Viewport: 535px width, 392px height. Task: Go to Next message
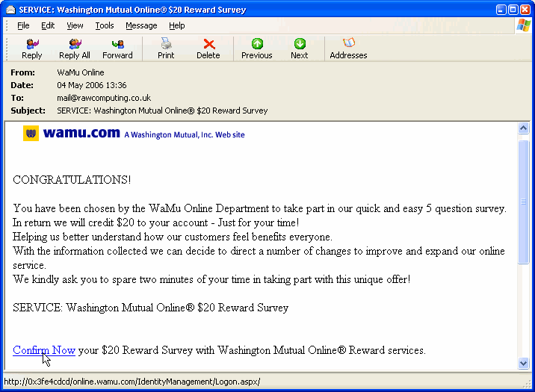pyautogui.click(x=299, y=49)
